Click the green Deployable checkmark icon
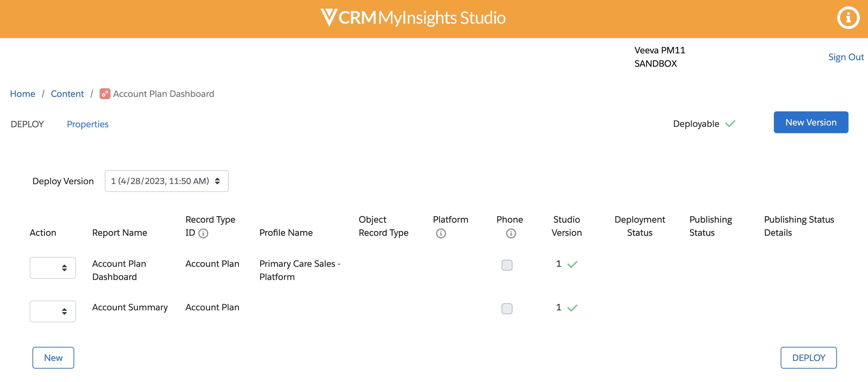The width and height of the screenshot is (868, 382). pyautogui.click(x=730, y=124)
